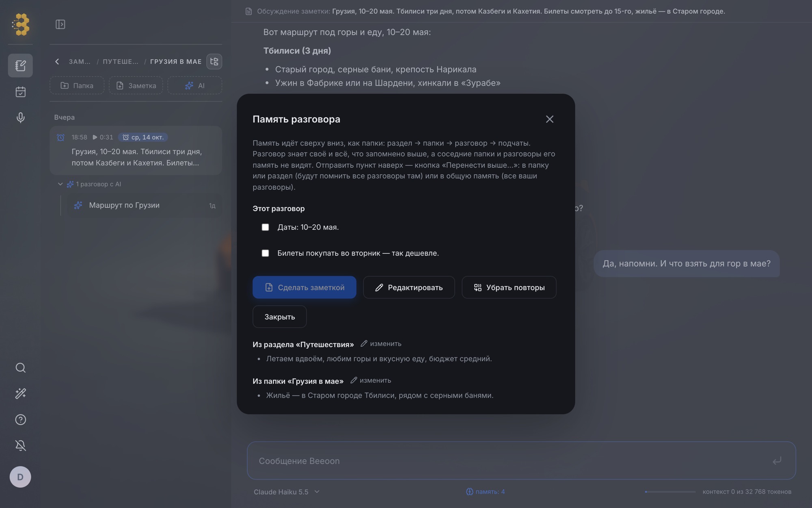
Task: Start a new AI chat button
Action: [195, 85]
